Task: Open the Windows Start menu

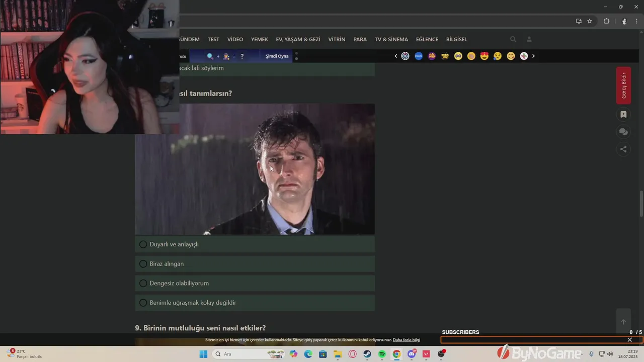Action: click(203, 354)
